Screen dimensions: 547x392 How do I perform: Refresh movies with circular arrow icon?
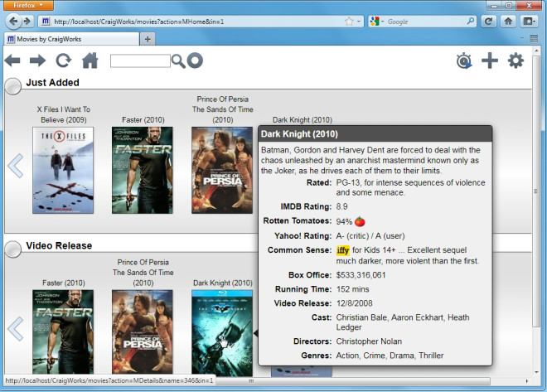(x=64, y=60)
